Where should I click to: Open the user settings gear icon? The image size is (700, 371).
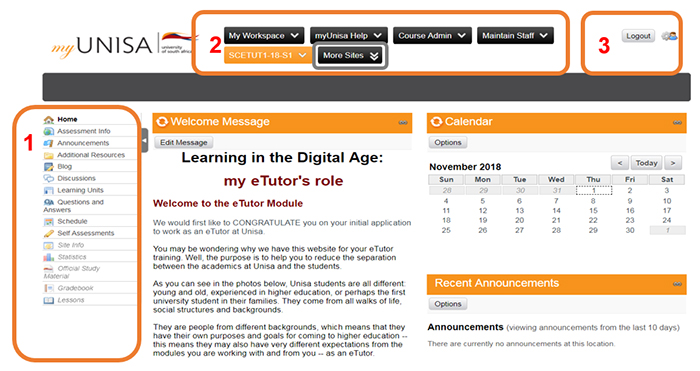pyautogui.click(x=669, y=36)
